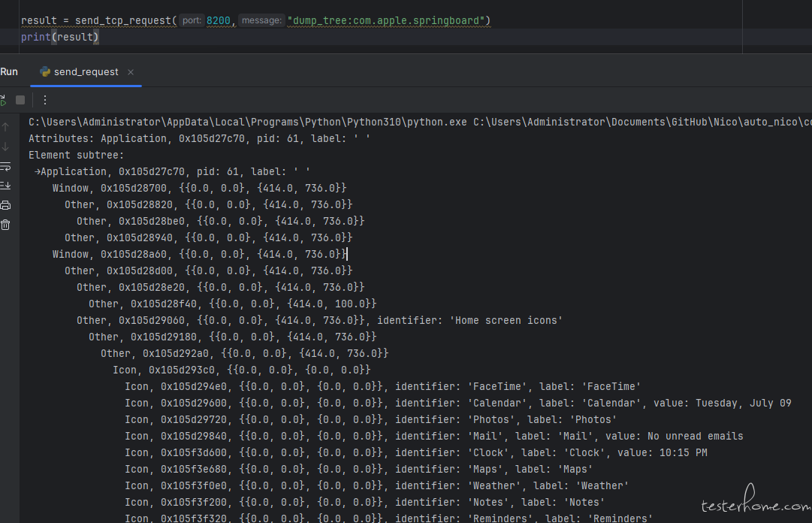This screenshot has width=812, height=523.
Task: Toggle soft-wrap in console output
Action: [6, 167]
